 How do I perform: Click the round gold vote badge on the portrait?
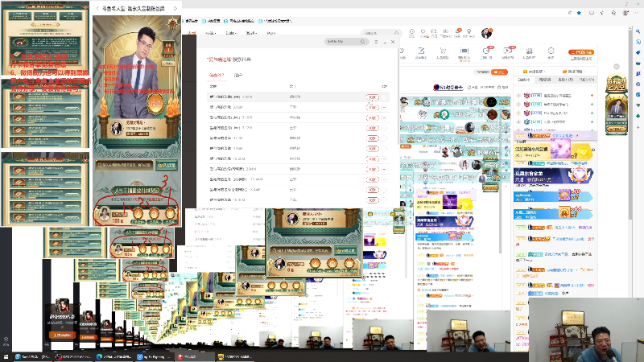click(x=155, y=103)
